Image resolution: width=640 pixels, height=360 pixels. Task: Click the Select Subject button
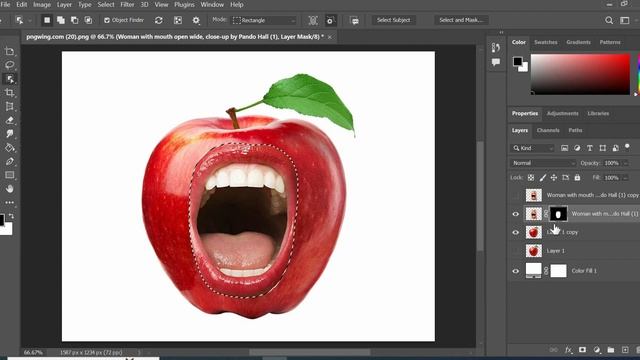click(x=393, y=20)
